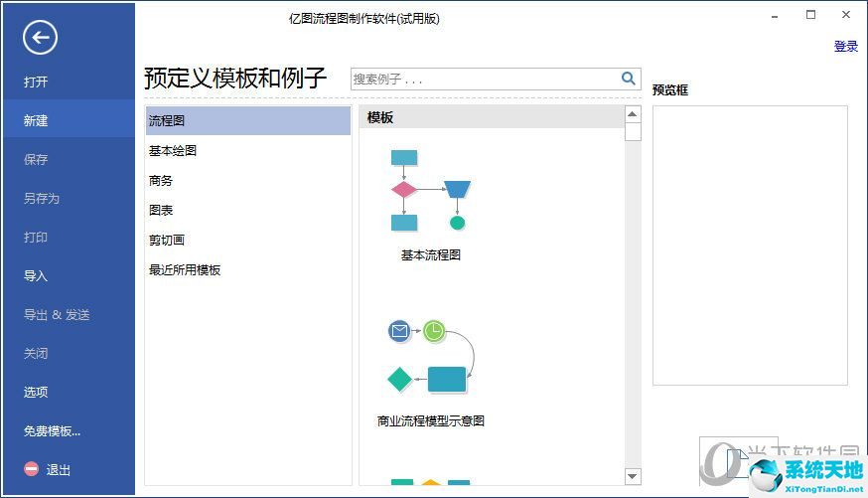Screen dimensions: 868x498
Task: Open the 导入 import option
Action: tap(36, 275)
